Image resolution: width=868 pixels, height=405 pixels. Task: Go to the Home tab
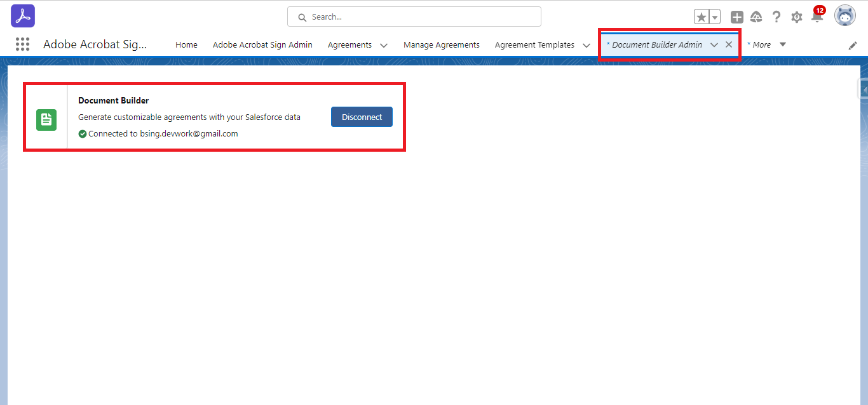pyautogui.click(x=186, y=44)
